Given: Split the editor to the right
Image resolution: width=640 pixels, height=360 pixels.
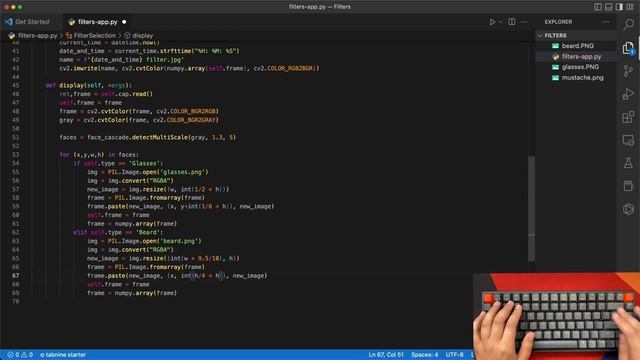Looking at the screenshot, I should pyautogui.click(x=511, y=22).
